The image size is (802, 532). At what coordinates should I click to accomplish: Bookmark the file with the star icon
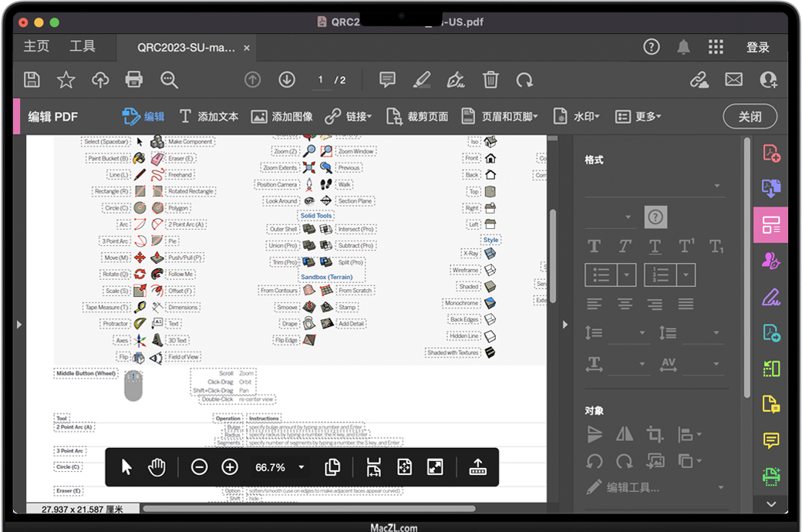coord(66,79)
